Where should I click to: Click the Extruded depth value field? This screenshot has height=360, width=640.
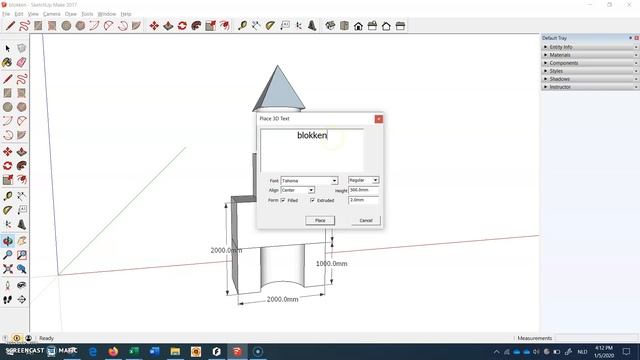(364, 200)
